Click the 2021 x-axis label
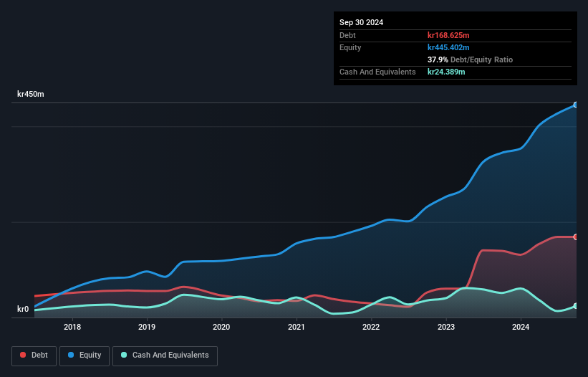588x377 pixels. (x=297, y=327)
